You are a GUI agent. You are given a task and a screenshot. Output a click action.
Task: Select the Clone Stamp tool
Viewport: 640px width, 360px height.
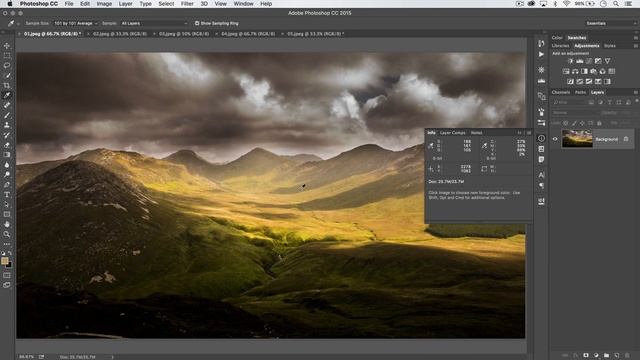tap(7, 125)
